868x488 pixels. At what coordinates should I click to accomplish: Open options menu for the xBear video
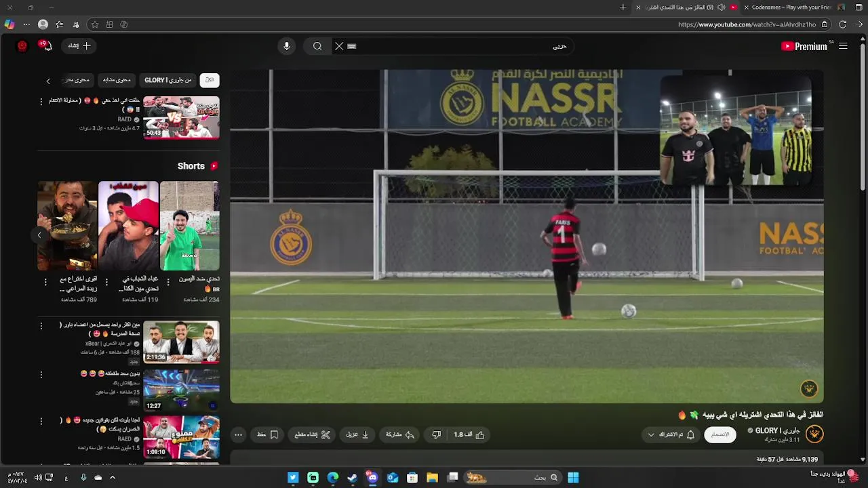pos(41,327)
